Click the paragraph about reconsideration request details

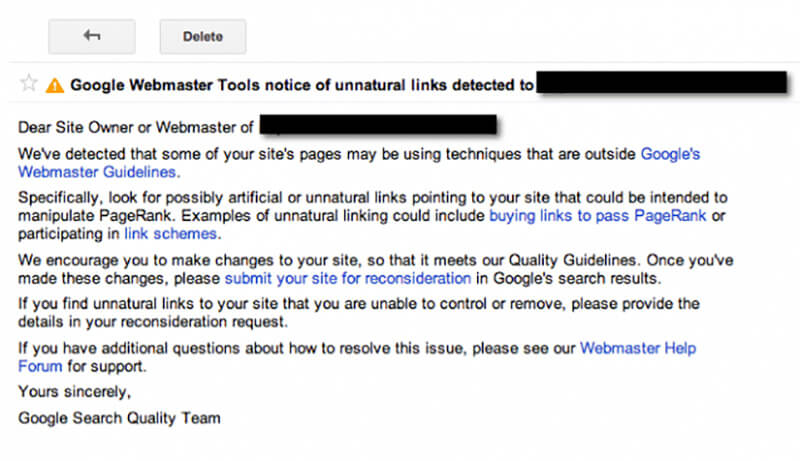pyautogui.click(x=359, y=313)
